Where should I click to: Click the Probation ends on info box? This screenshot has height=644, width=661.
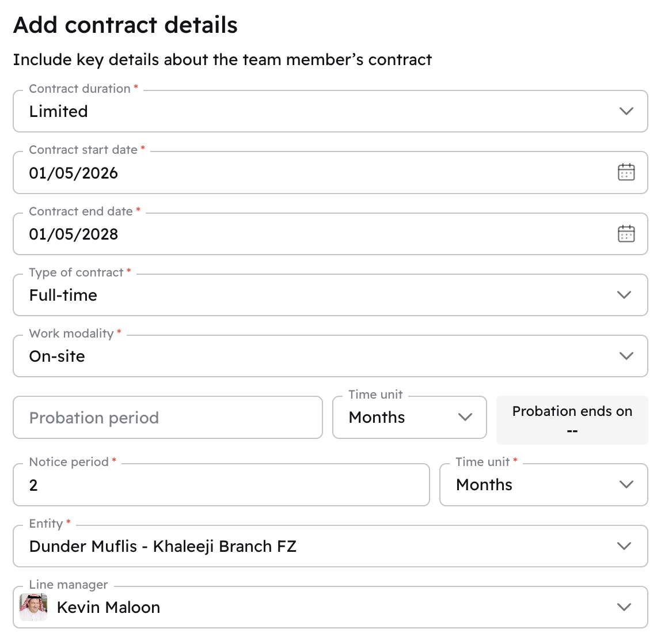572,420
